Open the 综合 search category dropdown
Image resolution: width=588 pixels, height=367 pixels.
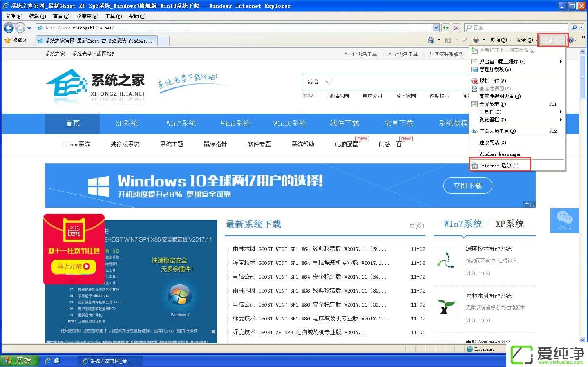coord(319,82)
